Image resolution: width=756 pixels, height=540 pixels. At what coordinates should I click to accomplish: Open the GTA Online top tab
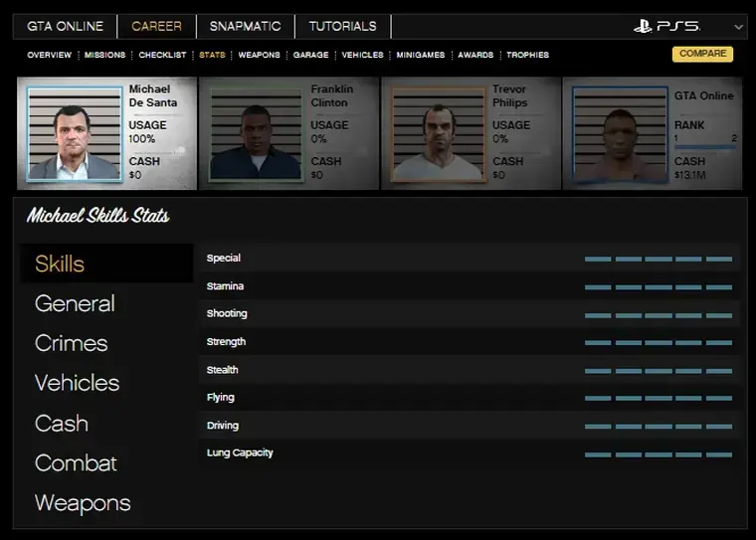66,26
